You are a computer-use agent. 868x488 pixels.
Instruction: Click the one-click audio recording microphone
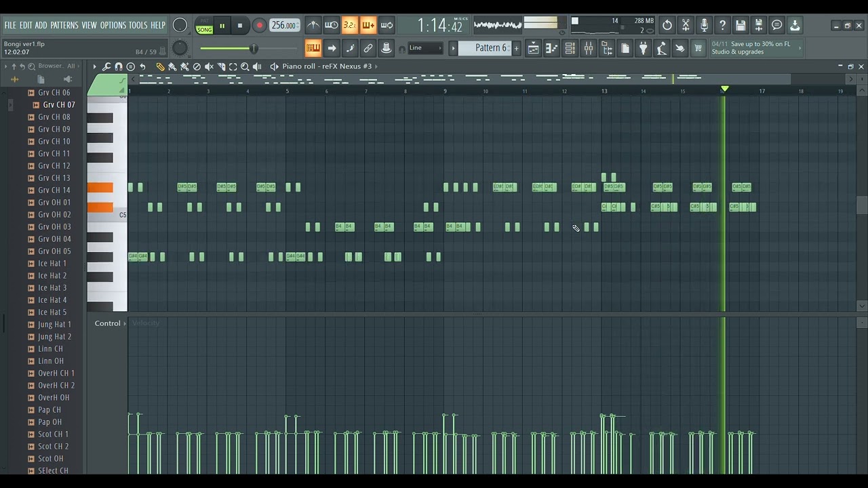point(704,25)
